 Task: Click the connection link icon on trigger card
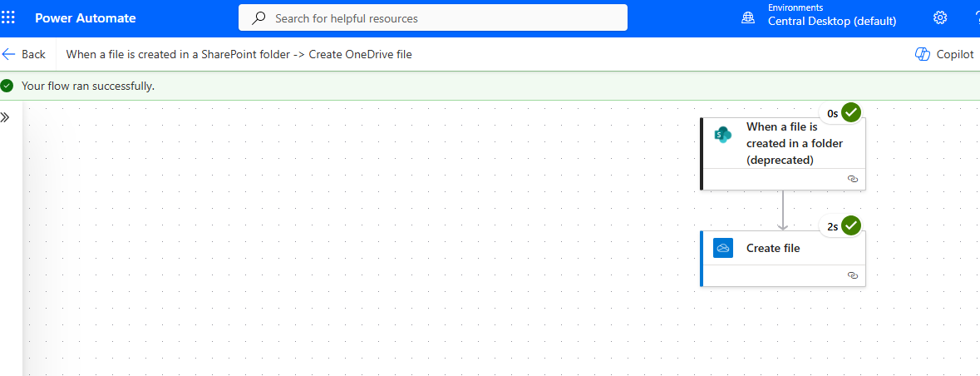point(852,179)
